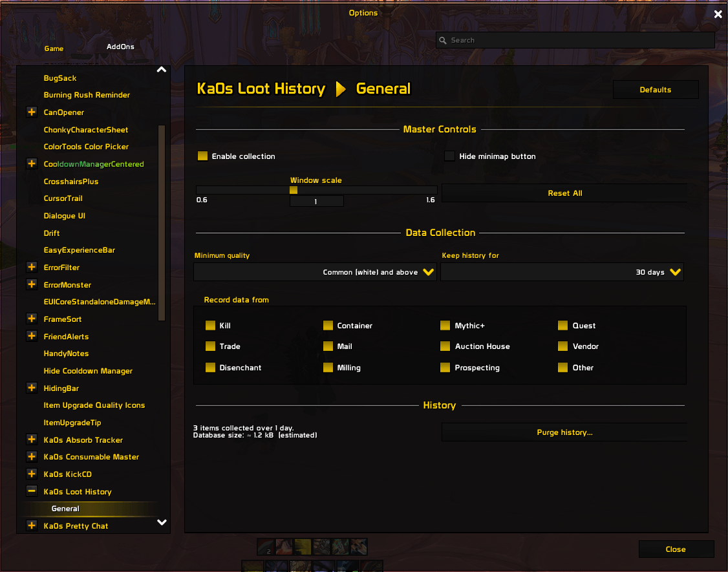Select the AddOns tab
The height and width of the screenshot is (572, 728).
click(120, 47)
